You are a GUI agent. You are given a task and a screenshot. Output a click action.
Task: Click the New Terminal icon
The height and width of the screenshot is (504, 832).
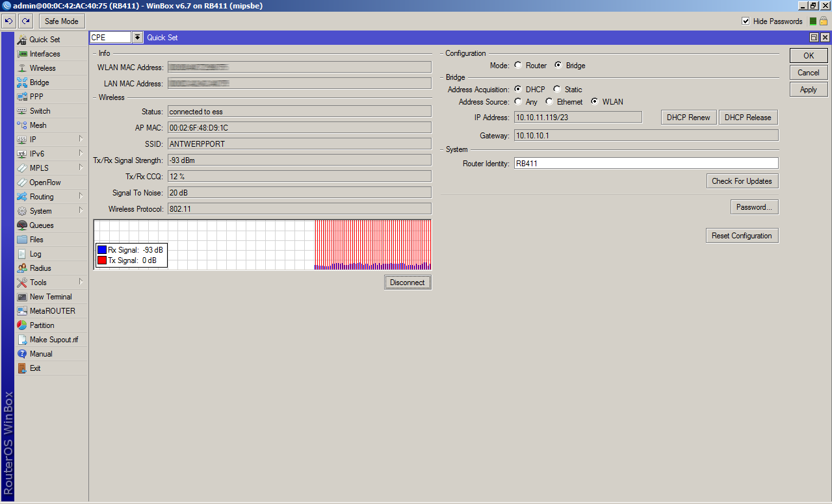pos(22,297)
